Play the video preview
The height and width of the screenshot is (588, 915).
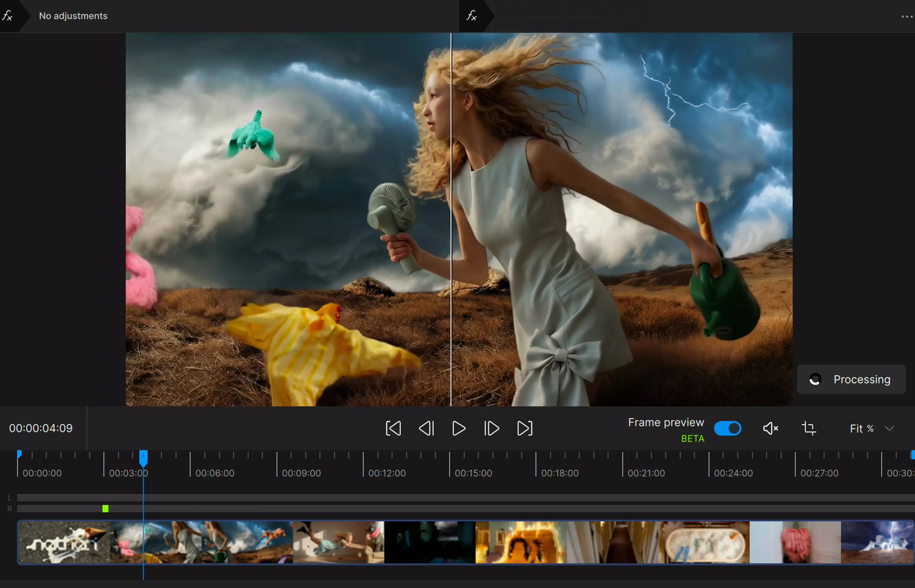click(x=459, y=429)
